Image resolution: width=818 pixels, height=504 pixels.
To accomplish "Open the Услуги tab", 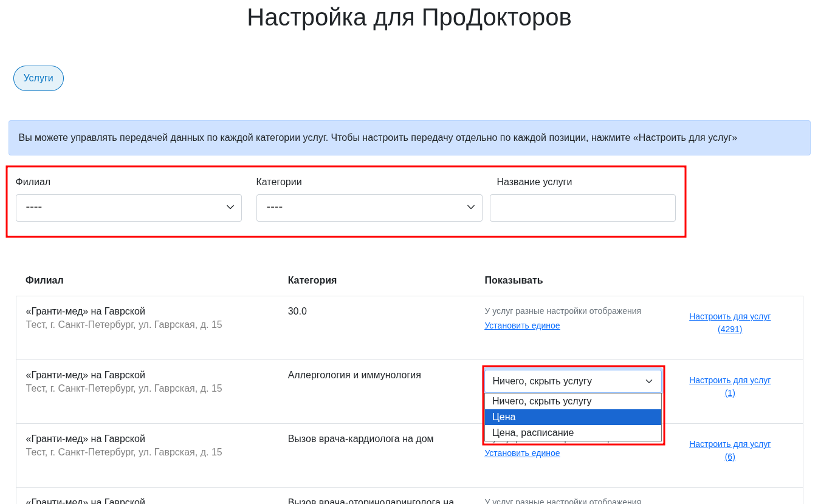I will [38, 78].
